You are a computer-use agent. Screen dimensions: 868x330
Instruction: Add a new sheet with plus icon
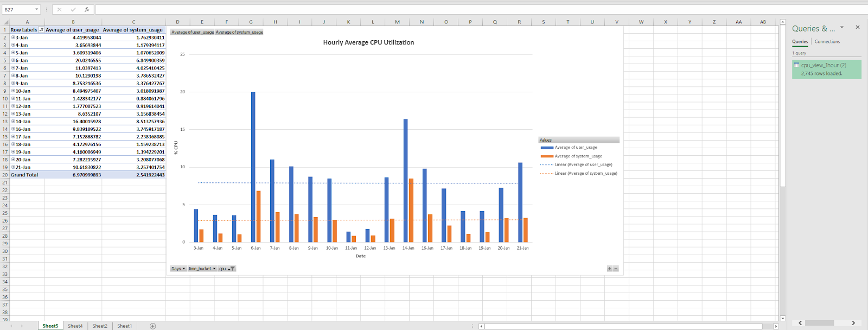pyautogui.click(x=152, y=326)
